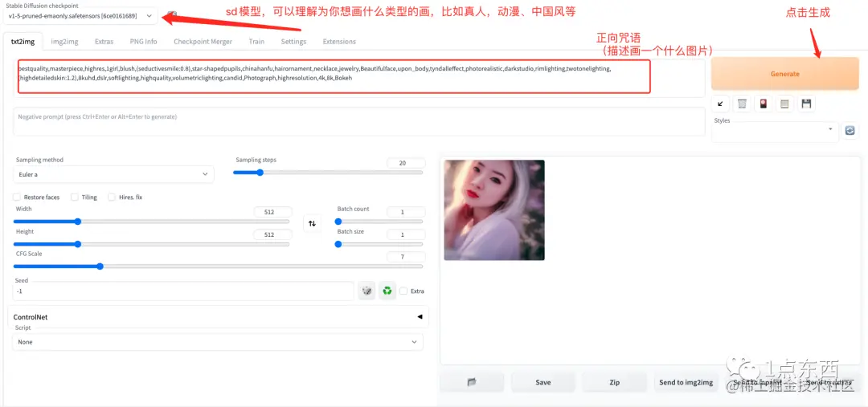Open the output folder using the folder icon button
The width and height of the screenshot is (868, 407).
(472, 382)
